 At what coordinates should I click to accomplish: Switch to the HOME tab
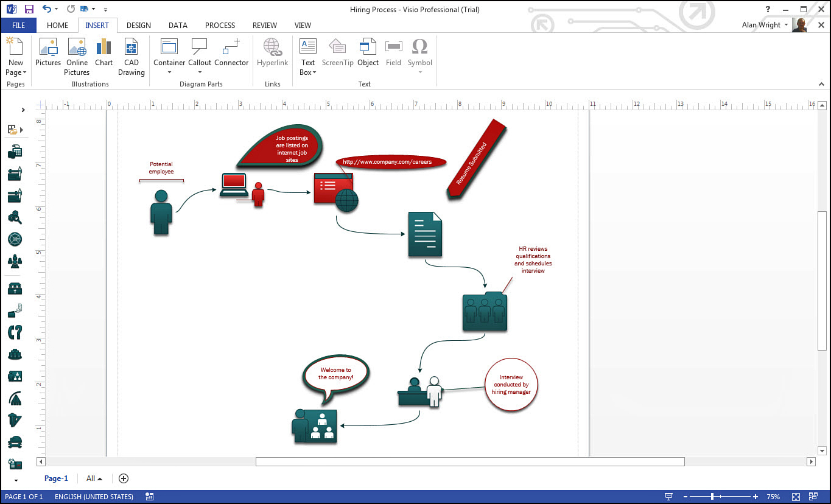[58, 26]
